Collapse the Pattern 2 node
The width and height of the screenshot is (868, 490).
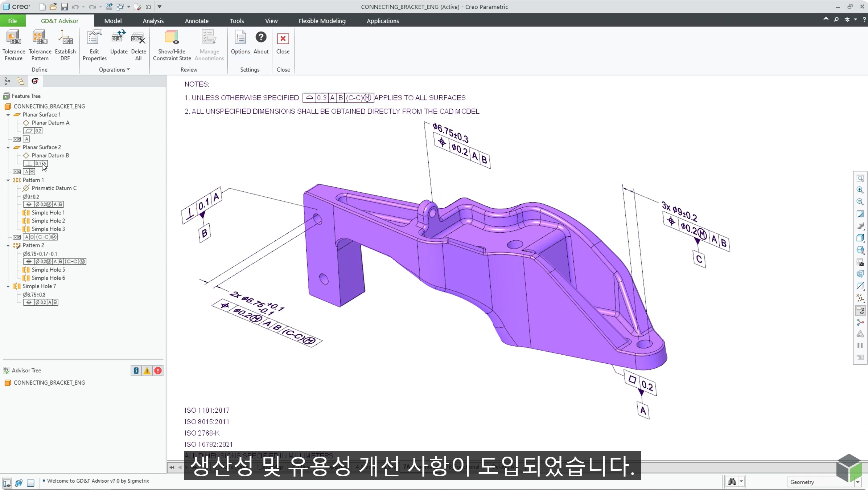(8, 245)
